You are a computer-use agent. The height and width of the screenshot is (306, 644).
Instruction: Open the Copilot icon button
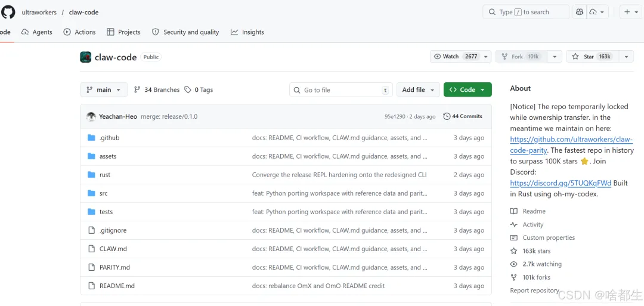coord(580,12)
